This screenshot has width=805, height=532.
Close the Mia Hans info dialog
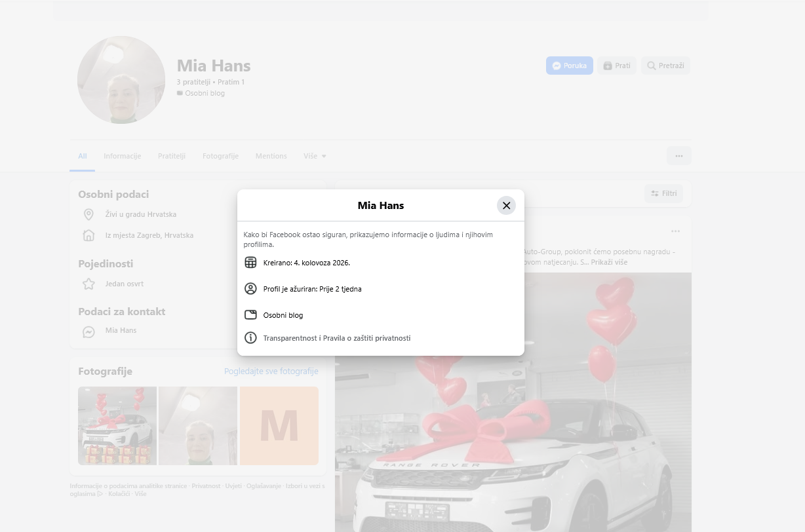[x=506, y=205]
